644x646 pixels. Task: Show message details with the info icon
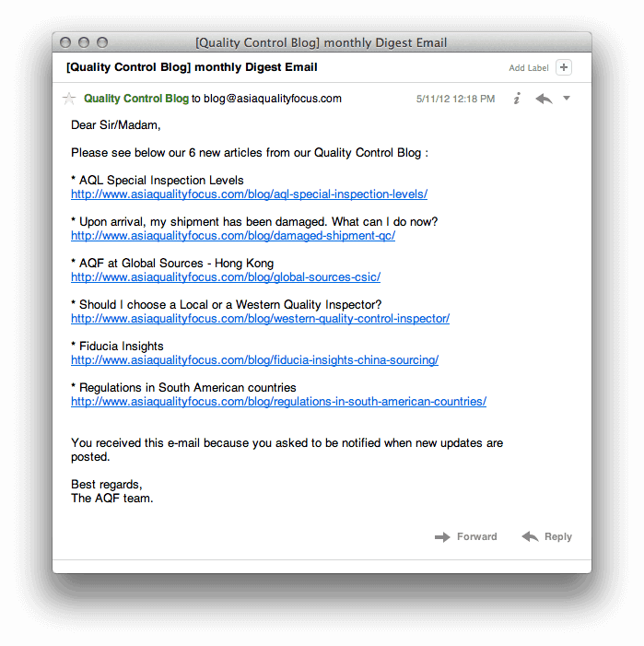517,99
